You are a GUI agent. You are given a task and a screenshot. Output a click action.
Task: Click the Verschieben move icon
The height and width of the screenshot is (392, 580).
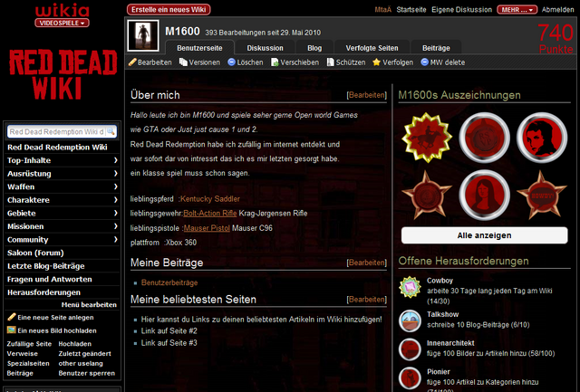coord(275,62)
